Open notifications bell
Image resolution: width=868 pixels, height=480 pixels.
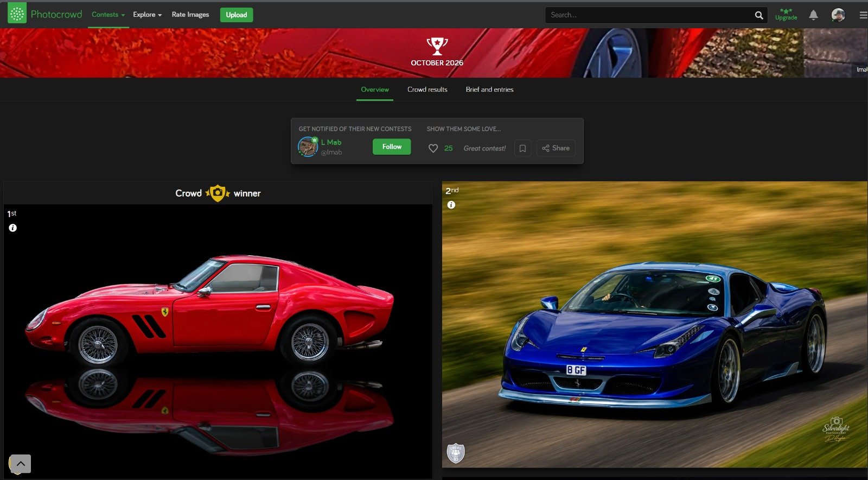coord(813,15)
